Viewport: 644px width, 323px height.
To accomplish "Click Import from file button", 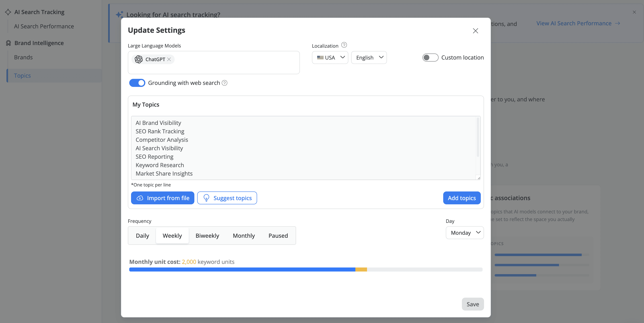I will [x=162, y=198].
